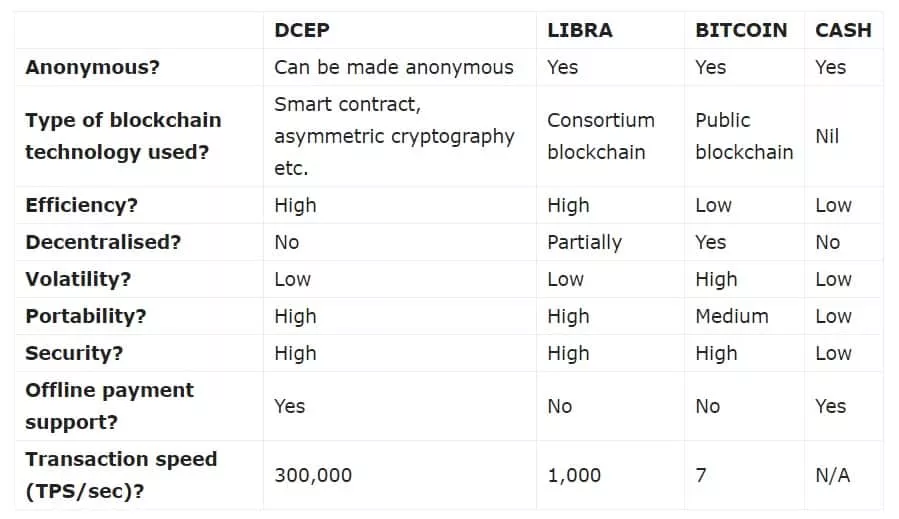The height and width of the screenshot is (519, 899).
Task: Select 'Offline payment support?' row label
Action: (109, 406)
